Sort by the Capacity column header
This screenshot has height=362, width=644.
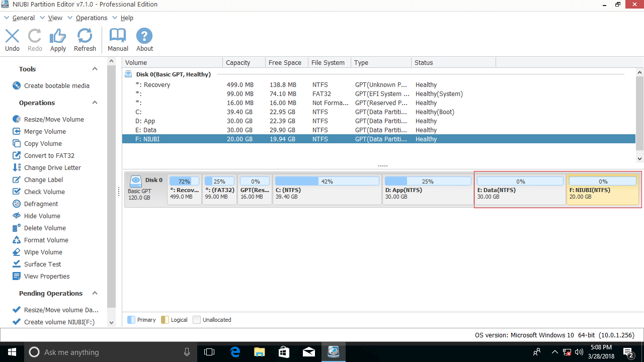point(244,62)
